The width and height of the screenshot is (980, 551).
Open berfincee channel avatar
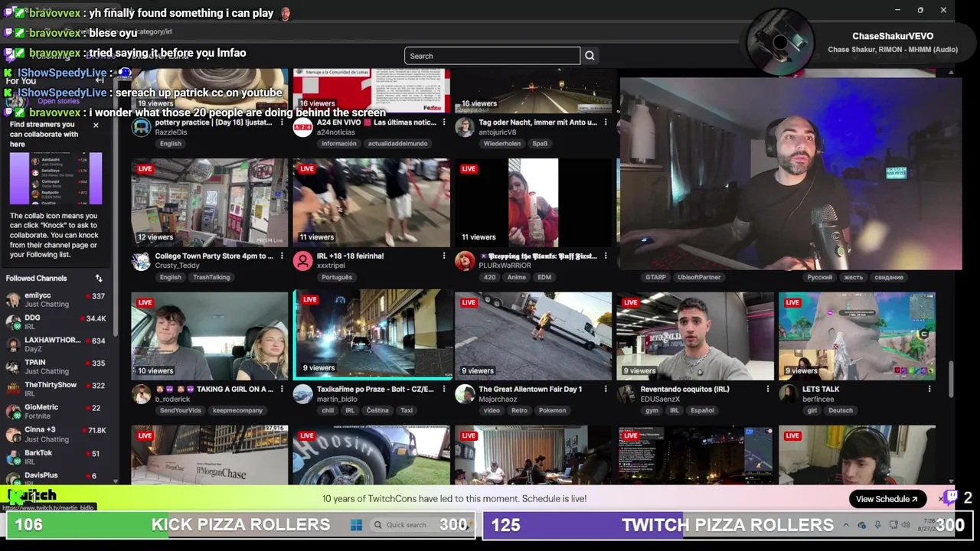point(789,394)
